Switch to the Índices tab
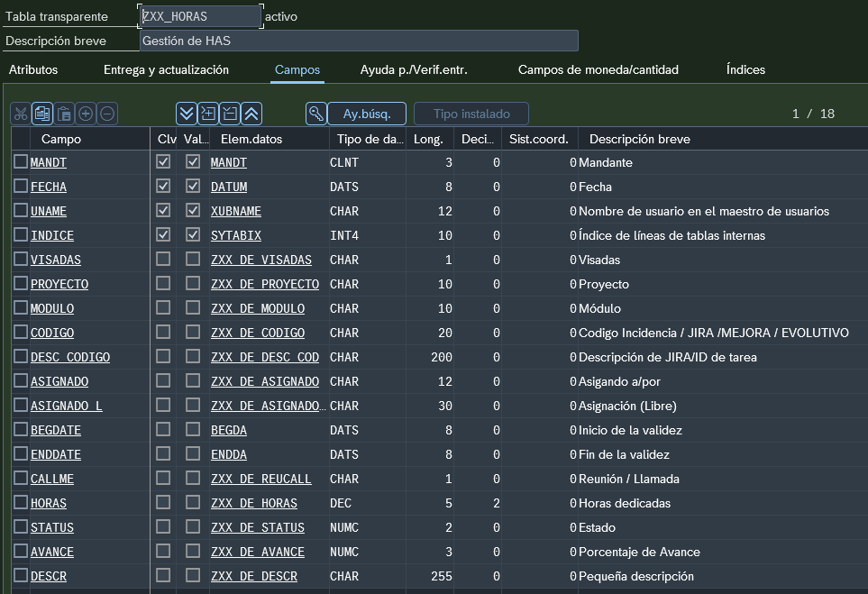This screenshot has height=594, width=868. [745, 69]
